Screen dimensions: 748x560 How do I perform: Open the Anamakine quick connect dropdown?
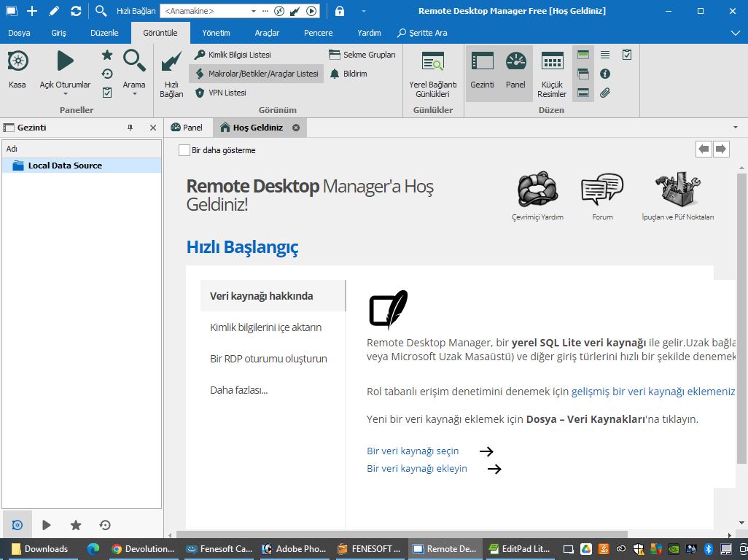click(253, 11)
